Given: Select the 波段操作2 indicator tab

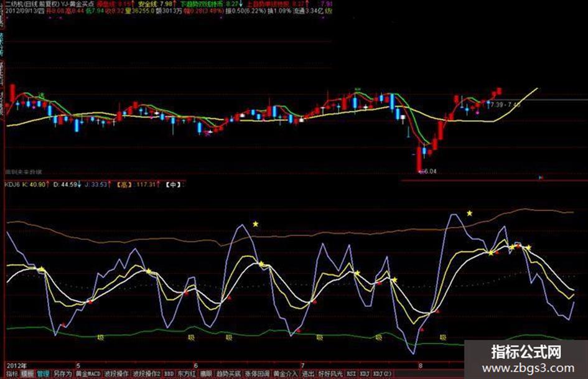Looking at the screenshot, I should point(147,374).
